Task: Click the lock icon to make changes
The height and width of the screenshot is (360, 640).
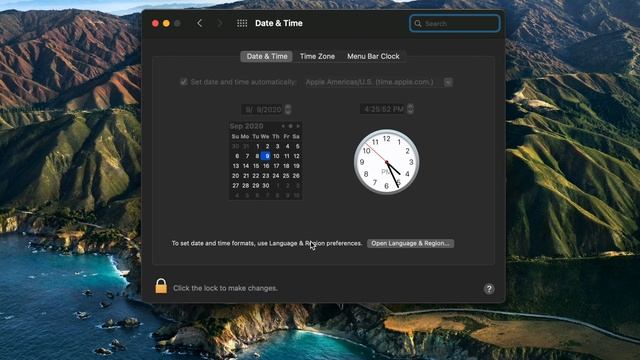Action: point(161,286)
